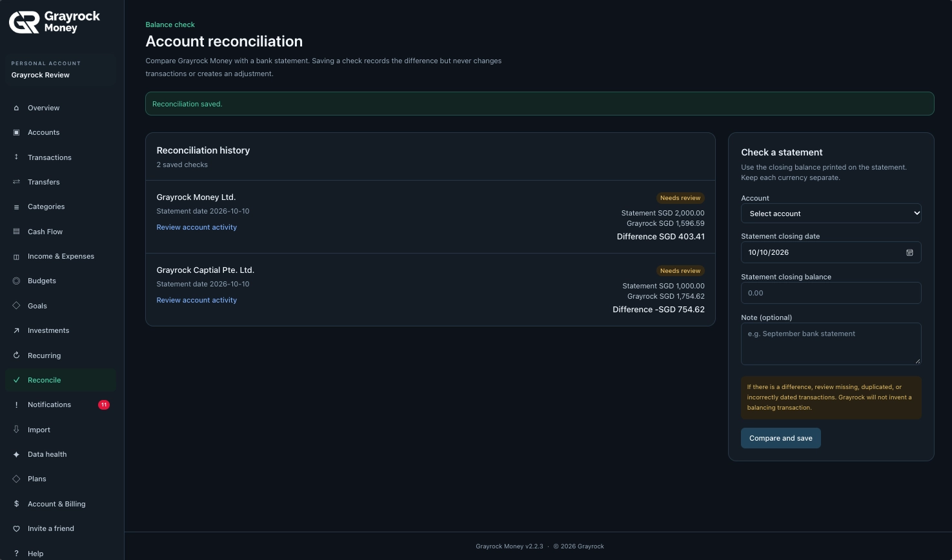Screen dimensions: 952x560
Task: Click the Statement closing balance field
Action: point(831,293)
